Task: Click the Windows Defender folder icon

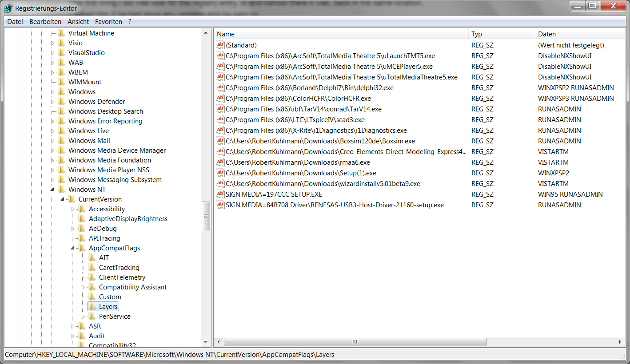Action: 62,101
